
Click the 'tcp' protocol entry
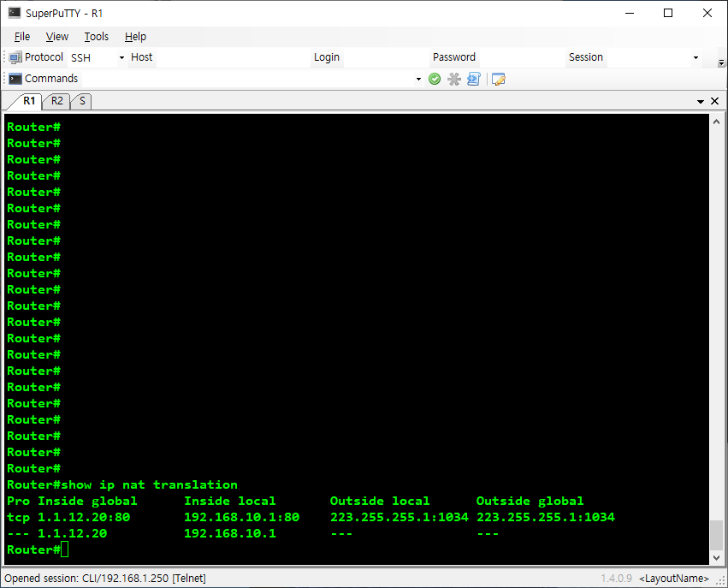(19, 518)
